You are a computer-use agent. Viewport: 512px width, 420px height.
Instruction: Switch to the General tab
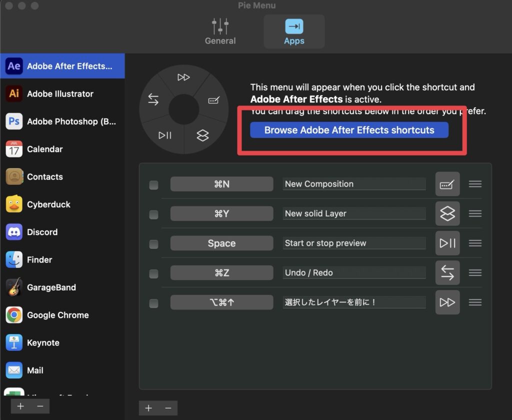pyautogui.click(x=220, y=31)
